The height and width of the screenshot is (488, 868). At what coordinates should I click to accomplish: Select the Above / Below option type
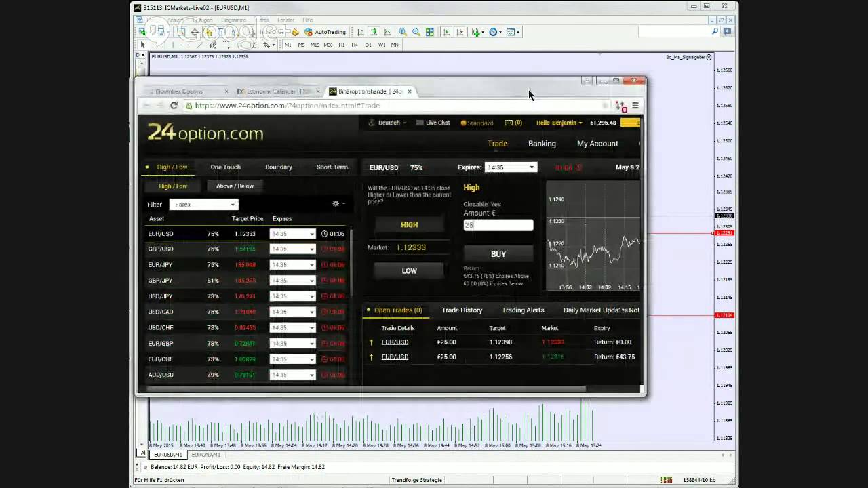[x=235, y=186]
